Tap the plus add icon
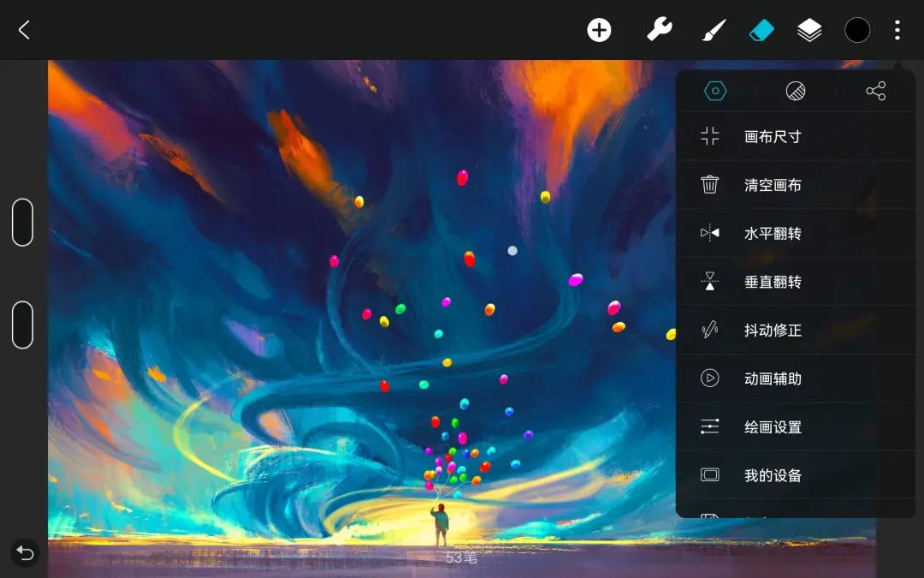 pos(599,30)
